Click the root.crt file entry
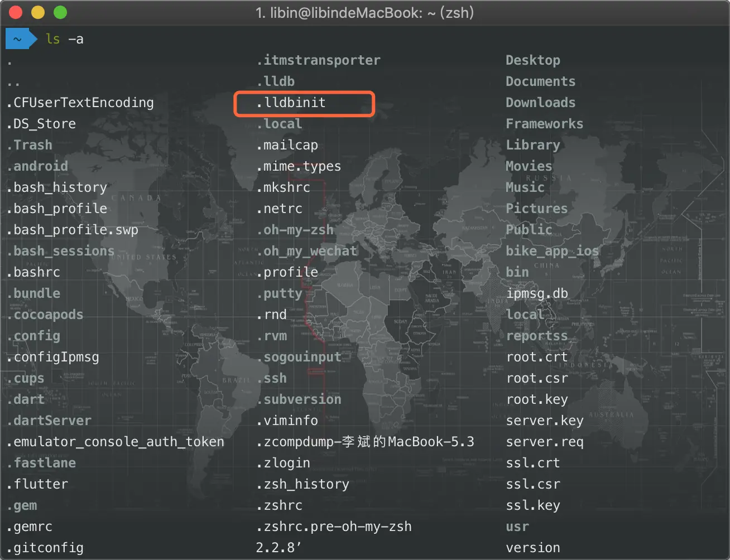Viewport: 730px width, 560px height. tap(537, 357)
